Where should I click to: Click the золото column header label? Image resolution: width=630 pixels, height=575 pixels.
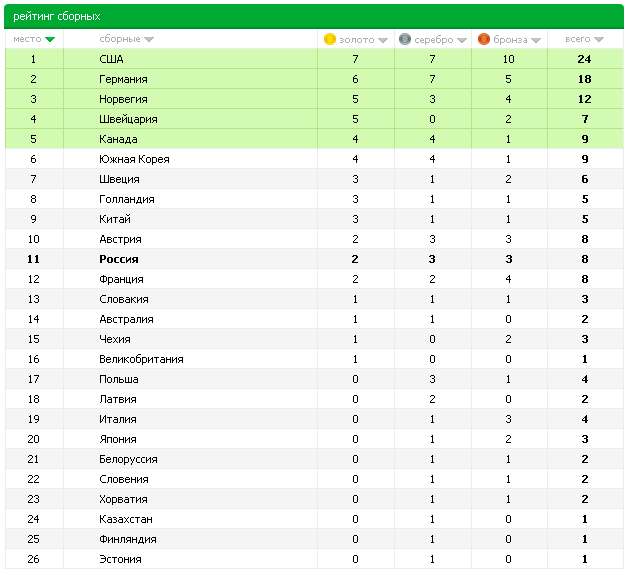pos(357,40)
